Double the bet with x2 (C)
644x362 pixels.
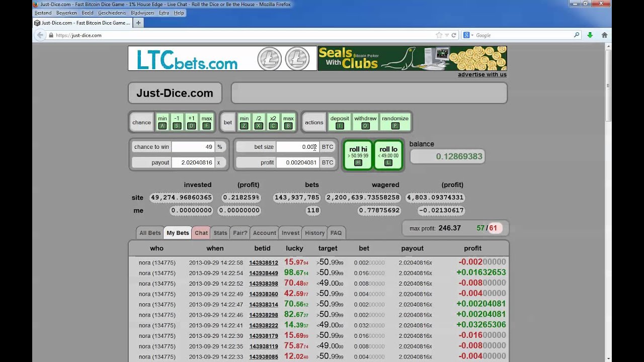click(273, 122)
